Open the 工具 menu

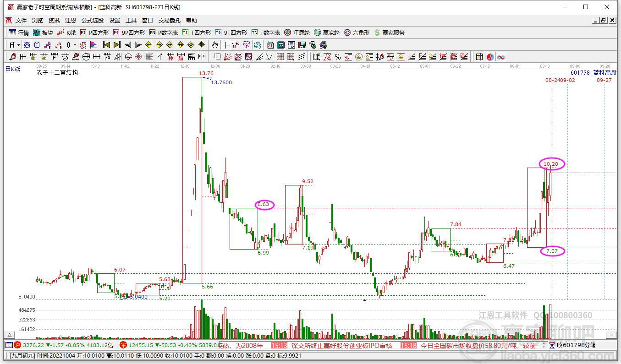(131, 21)
